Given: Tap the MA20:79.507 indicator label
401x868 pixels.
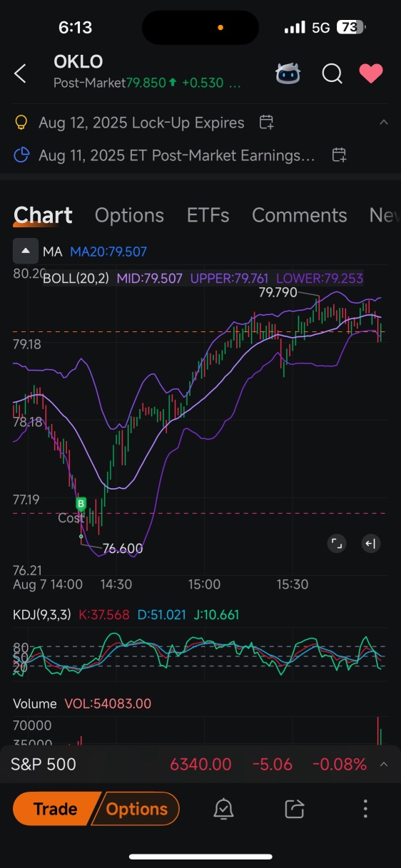Looking at the screenshot, I should coord(108,252).
